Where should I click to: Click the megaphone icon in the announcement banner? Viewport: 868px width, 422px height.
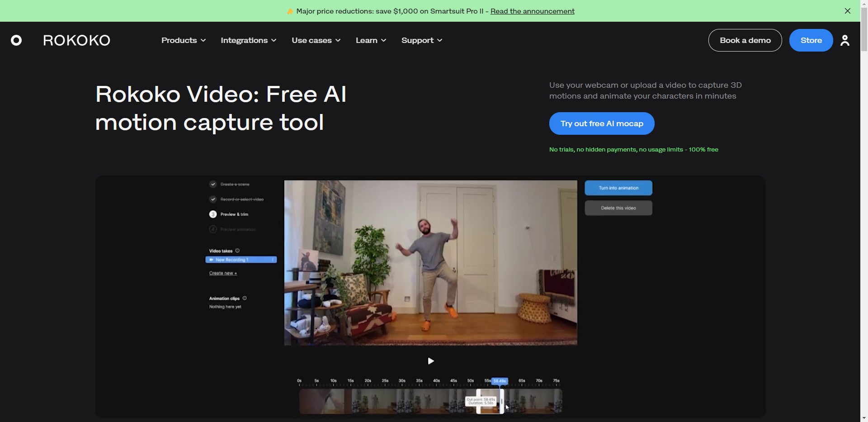tap(289, 11)
